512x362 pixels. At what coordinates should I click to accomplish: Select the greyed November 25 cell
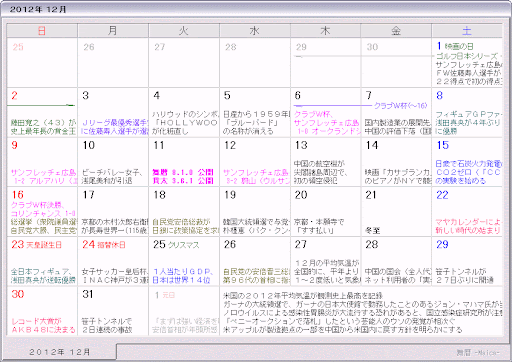click(42, 63)
